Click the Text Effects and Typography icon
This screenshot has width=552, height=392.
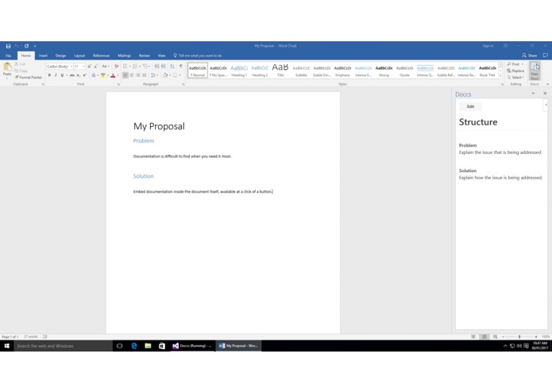tap(93, 75)
